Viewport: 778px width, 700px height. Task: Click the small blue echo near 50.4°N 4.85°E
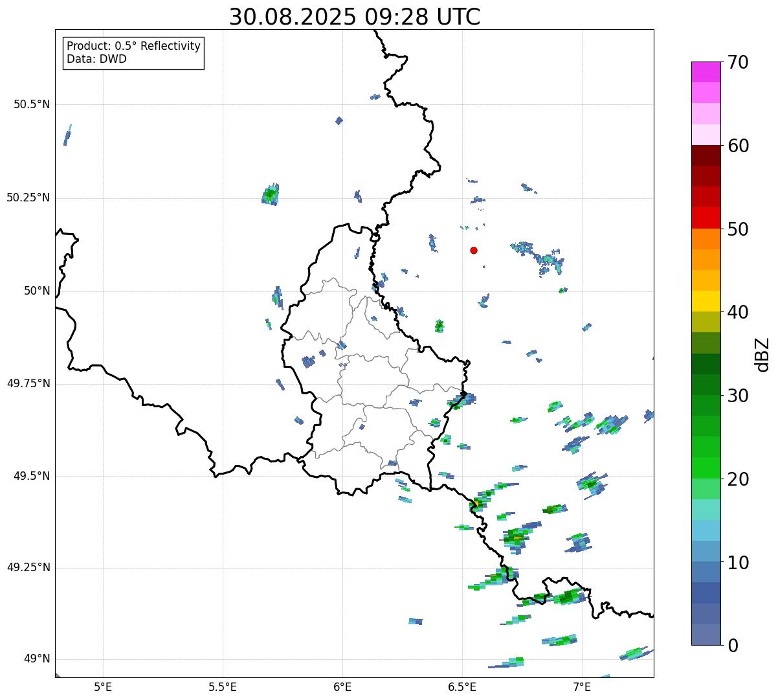pyautogui.click(x=67, y=135)
